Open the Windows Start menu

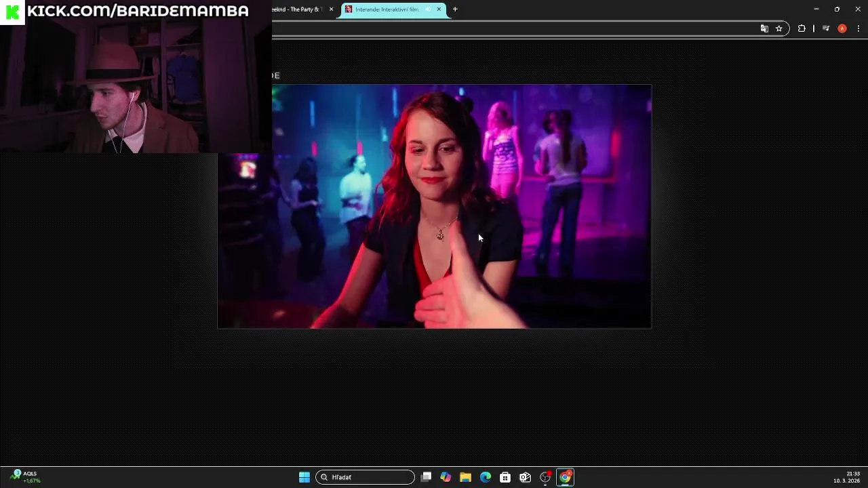[304, 477]
